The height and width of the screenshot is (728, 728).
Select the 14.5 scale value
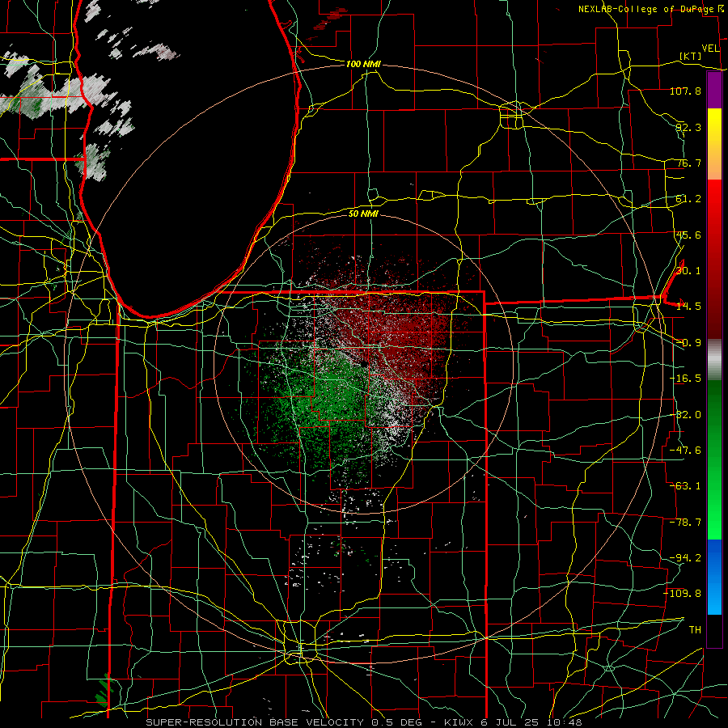(688, 307)
